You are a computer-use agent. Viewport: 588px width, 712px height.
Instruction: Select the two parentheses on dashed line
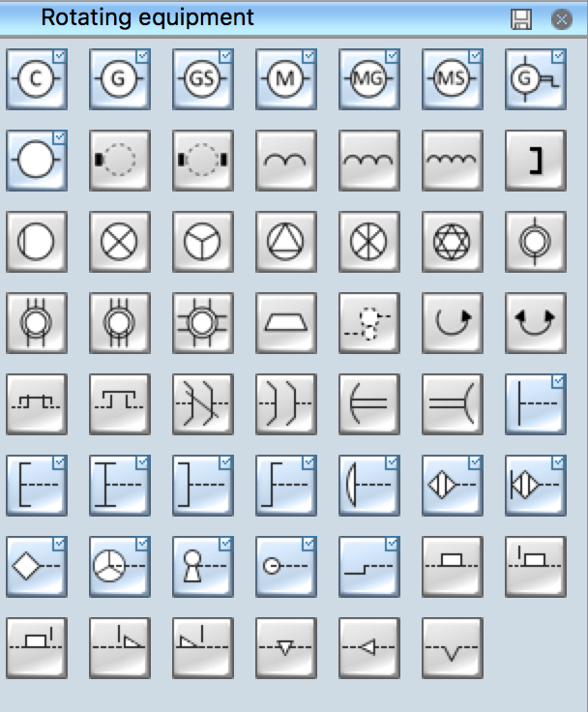[x=286, y=404]
